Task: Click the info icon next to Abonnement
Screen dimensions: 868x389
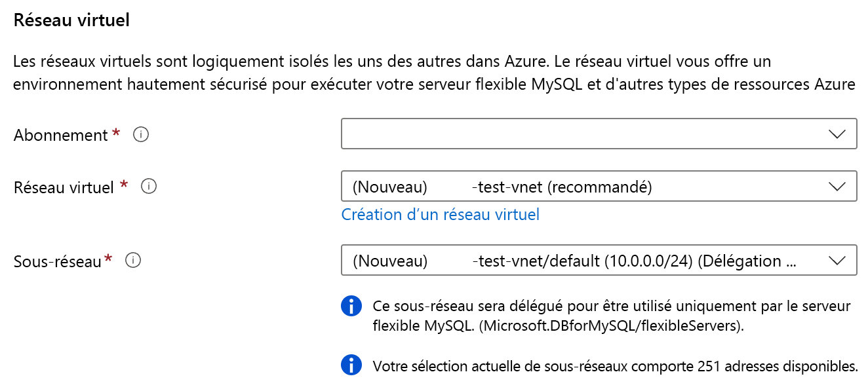Action: pos(141,134)
